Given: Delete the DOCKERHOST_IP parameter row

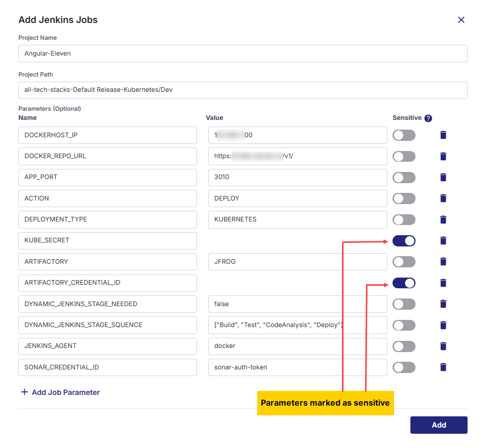Looking at the screenshot, I should 443,135.
